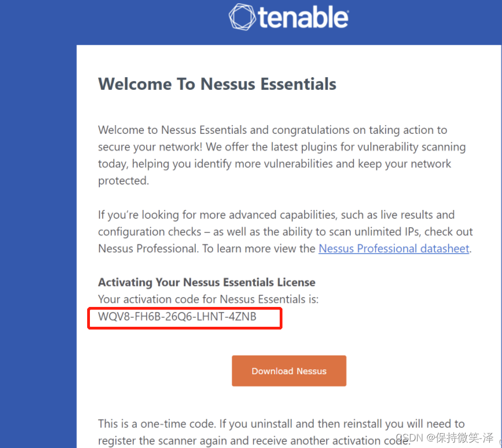Click the blue header banner left of the logo
The height and width of the screenshot is (448, 502).
click(110, 19)
